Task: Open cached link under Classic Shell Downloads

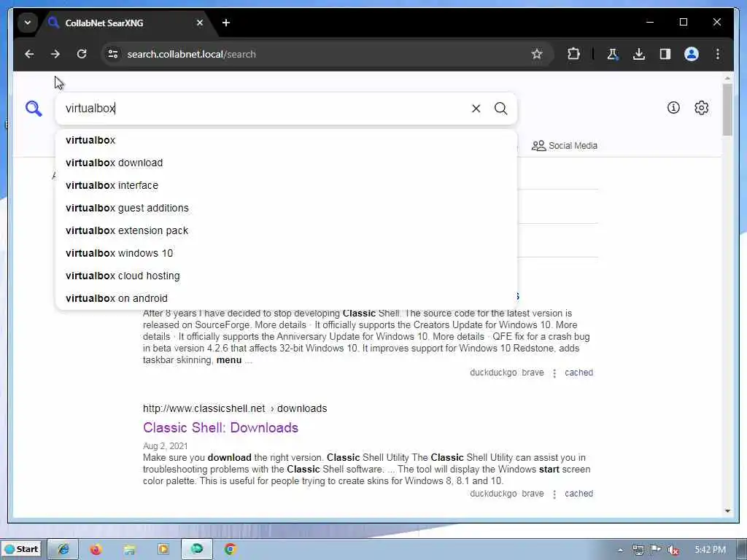Action: 578,494
